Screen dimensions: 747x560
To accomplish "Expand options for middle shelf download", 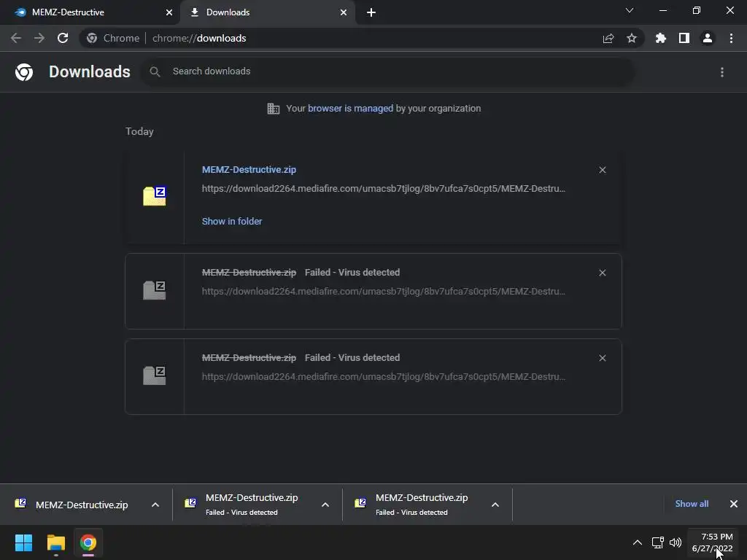I will pos(325,505).
